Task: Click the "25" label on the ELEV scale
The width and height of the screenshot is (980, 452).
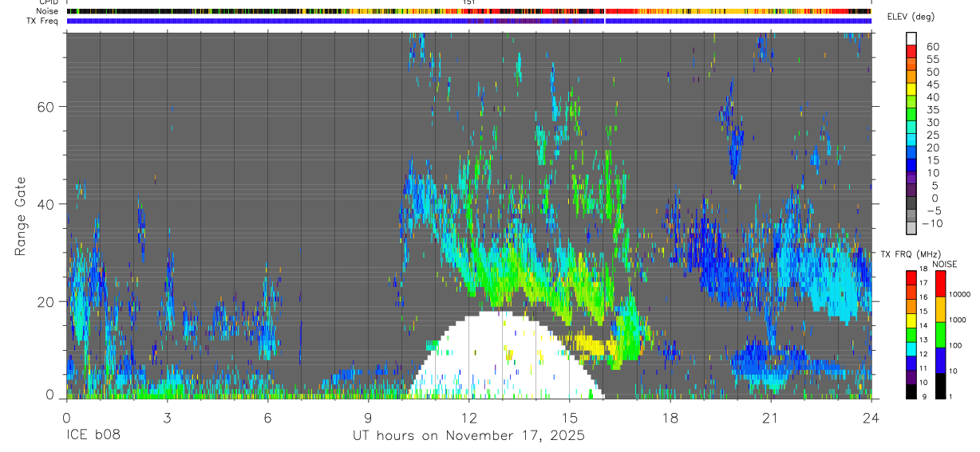Action: [x=932, y=136]
